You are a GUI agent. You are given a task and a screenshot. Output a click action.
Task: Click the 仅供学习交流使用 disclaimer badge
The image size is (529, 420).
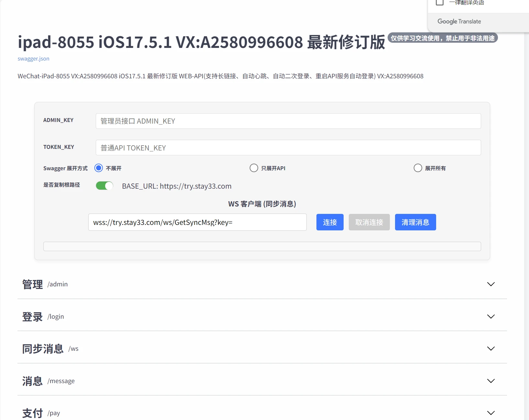443,38
